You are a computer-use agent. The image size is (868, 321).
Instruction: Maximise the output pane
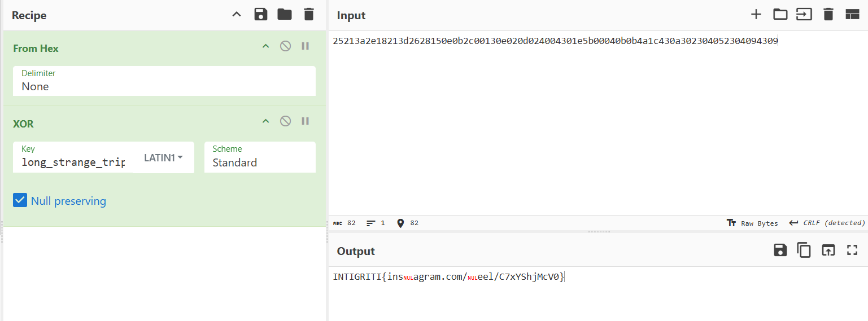(852, 250)
